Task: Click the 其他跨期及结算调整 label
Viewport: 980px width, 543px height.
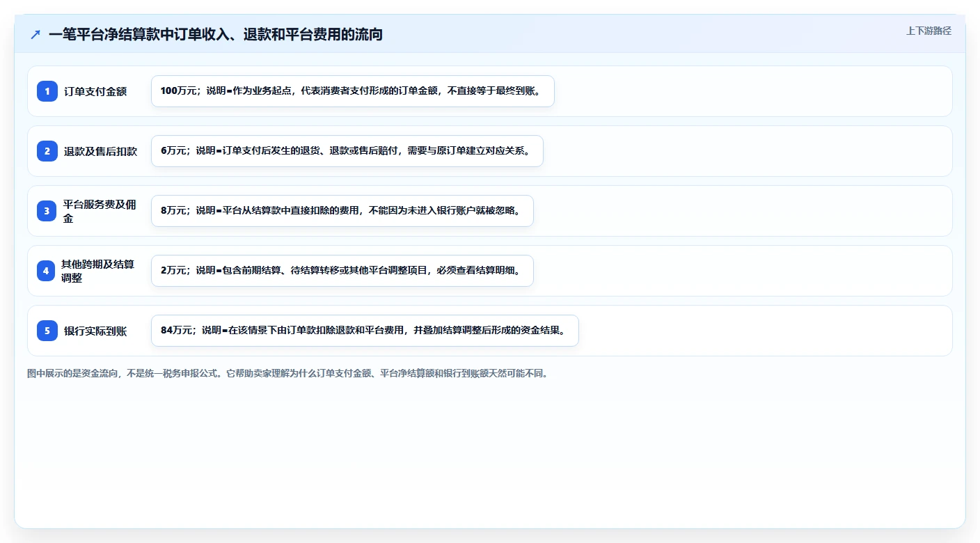Action: [98, 271]
